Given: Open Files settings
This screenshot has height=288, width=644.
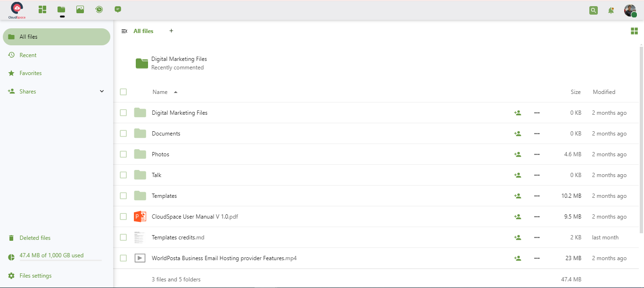Looking at the screenshot, I should coord(35,276).
